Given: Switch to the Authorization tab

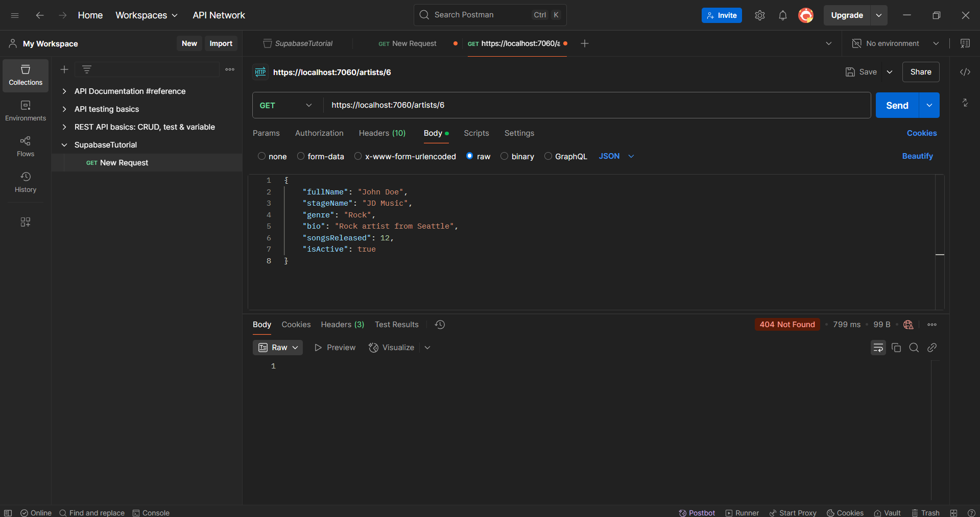Looking at the screenshot, I should pyautogui.click(x=319, y=133).
